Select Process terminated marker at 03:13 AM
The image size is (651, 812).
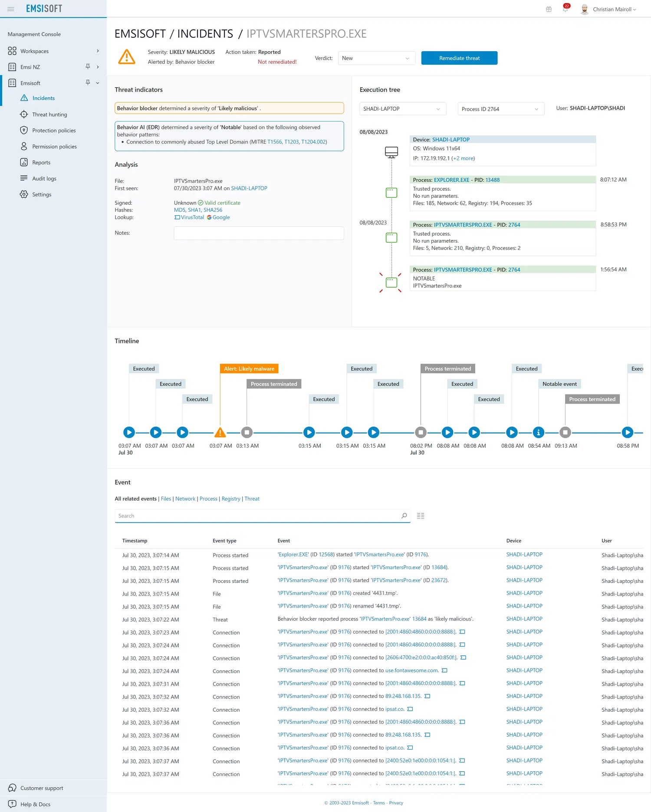(247, 432)
